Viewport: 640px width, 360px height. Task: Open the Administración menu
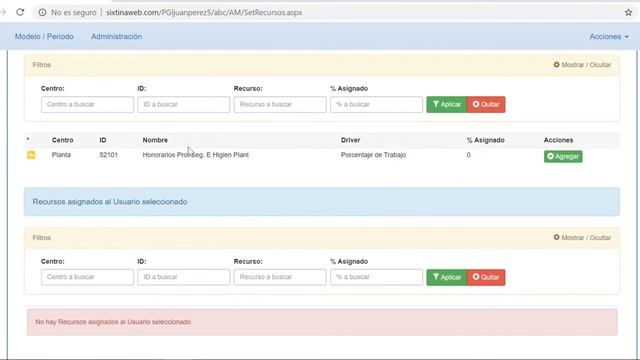116,36
